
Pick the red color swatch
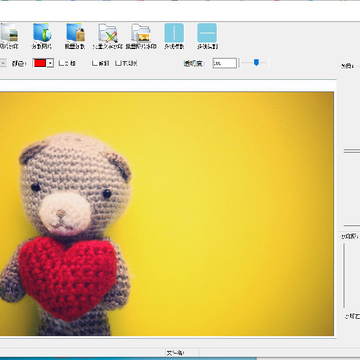[40, 63]
